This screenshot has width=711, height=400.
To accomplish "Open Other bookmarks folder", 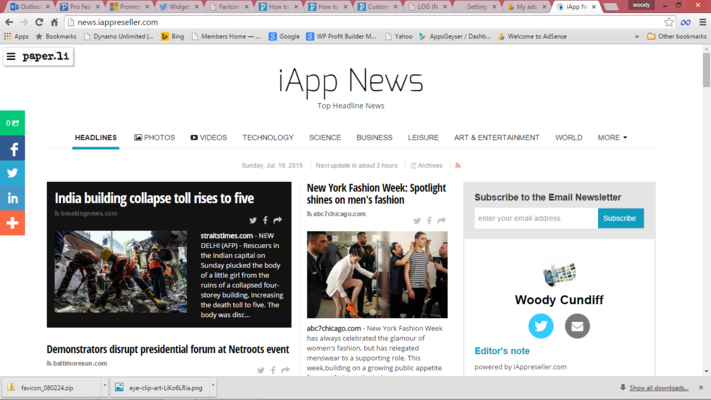I will pyautogui.click(x=677, y=36).
